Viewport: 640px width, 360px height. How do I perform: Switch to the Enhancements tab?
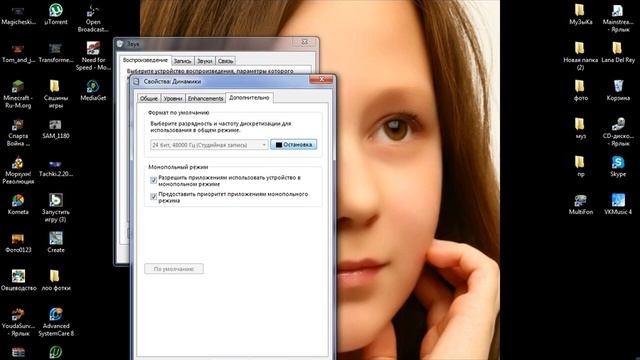click(x=205, y=98)
